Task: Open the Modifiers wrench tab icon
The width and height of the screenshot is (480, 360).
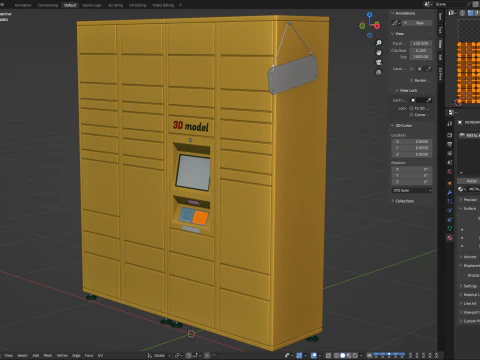Action: pyautogui.click(x=450, y=192)
